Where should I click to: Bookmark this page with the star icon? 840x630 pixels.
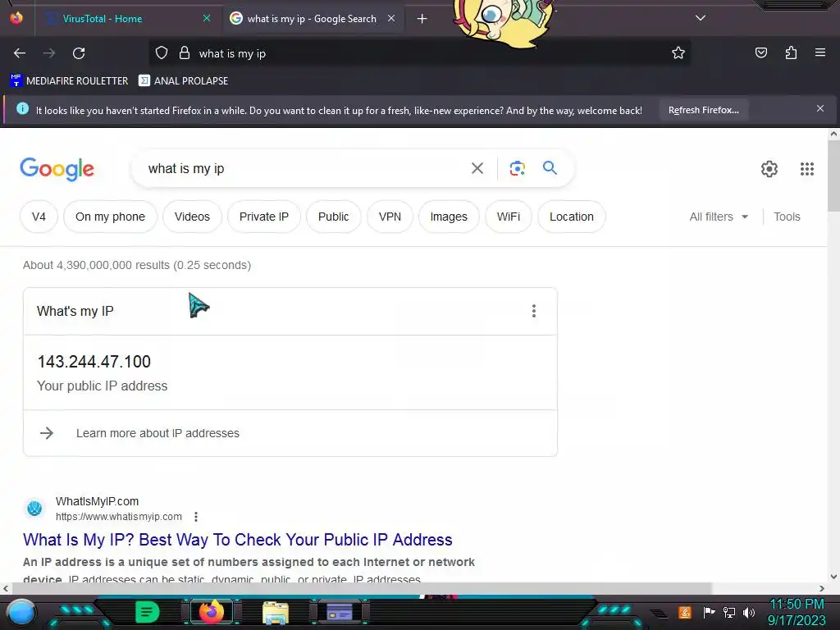pyautogui.click(x=678, y=53)
